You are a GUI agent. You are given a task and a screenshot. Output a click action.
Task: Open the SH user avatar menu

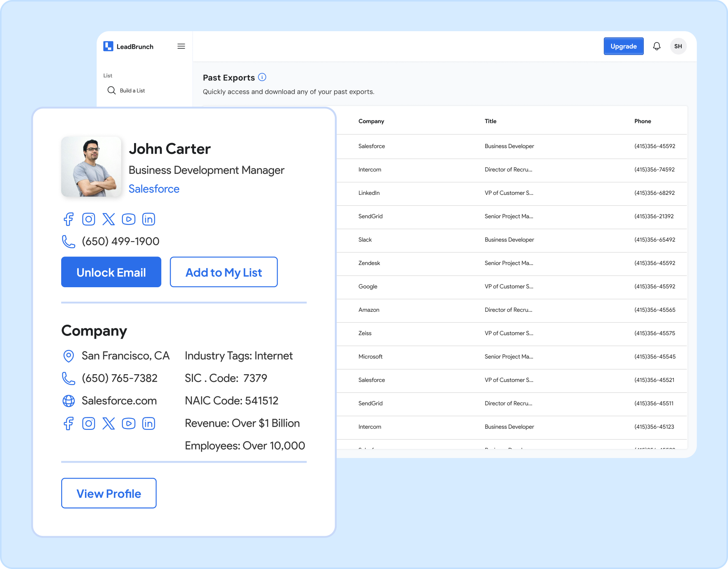click(x=678, y=46)
